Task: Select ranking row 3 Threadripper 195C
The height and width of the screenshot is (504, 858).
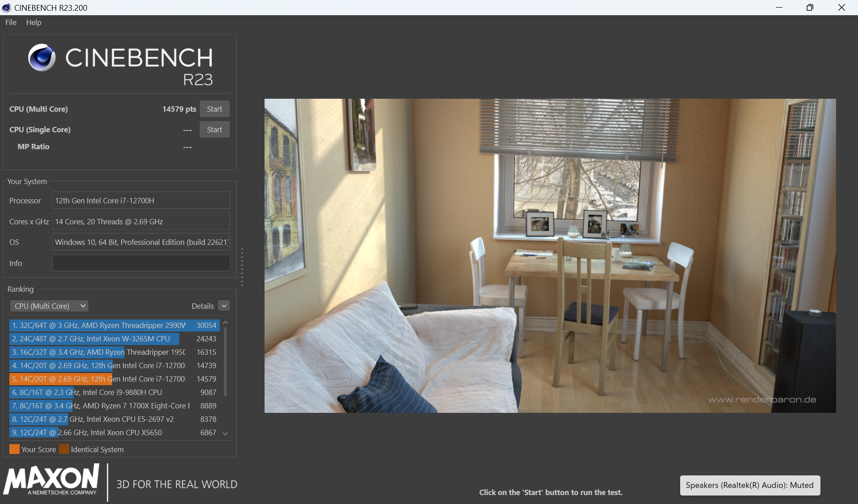Action: coord(114,352)
